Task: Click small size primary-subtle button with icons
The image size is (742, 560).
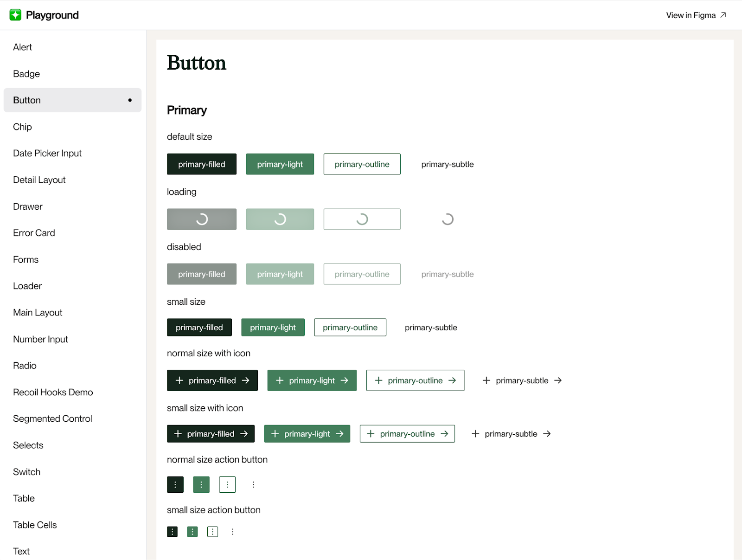Action: 511,434
